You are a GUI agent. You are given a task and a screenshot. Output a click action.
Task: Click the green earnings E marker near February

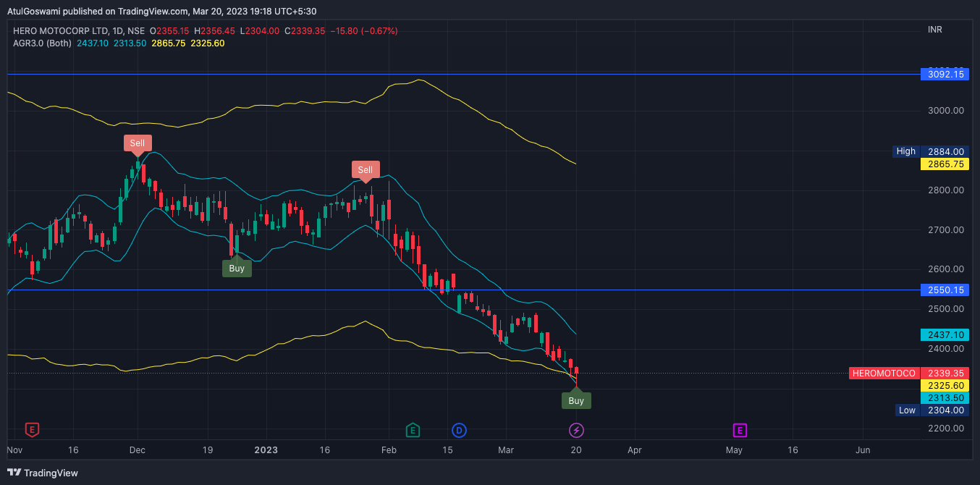pyautogui.click(x=413, y=430)
